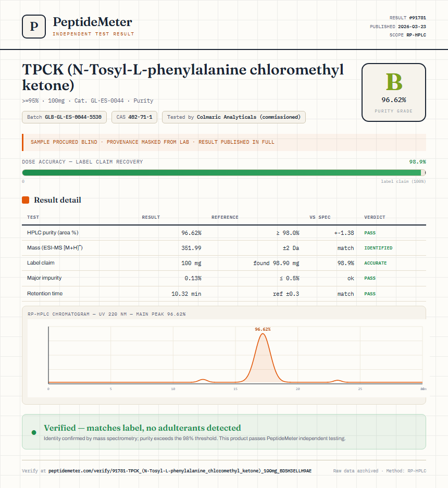
Task: Select the Mass (ESI-MS [M+H]+) row label
Action: [55, 248]
